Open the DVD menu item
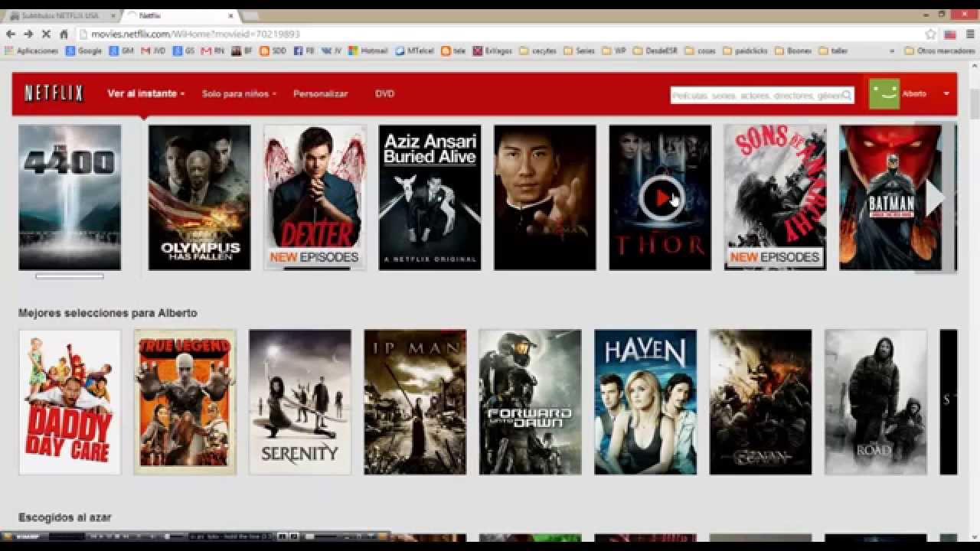This screenshot has height=551, width=980. [384, 93]
